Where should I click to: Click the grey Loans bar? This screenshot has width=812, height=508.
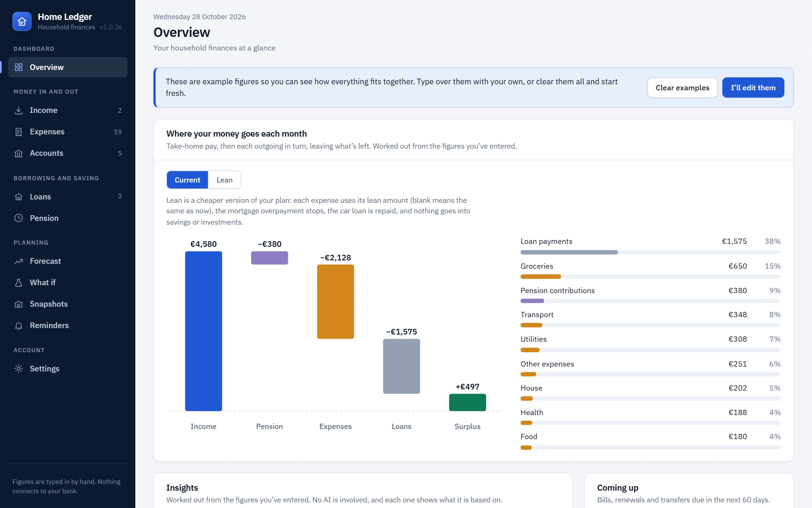[401, 366]
